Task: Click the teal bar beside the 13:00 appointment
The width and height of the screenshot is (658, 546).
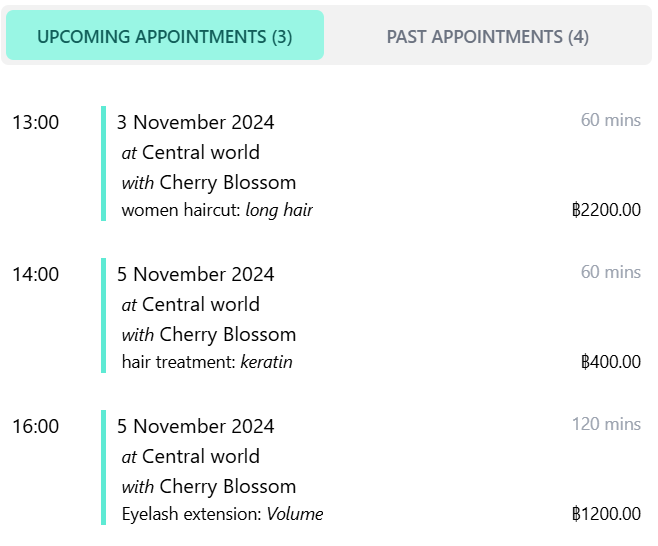Action: point(103,163)
